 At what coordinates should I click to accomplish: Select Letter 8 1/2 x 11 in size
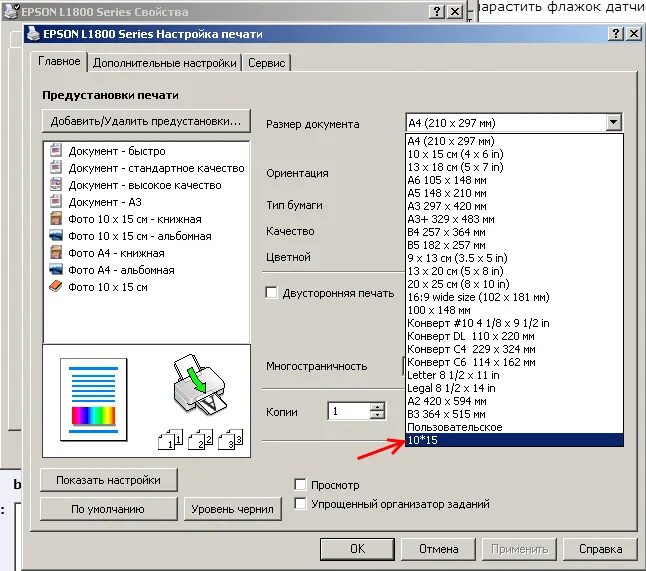[514, 375]
